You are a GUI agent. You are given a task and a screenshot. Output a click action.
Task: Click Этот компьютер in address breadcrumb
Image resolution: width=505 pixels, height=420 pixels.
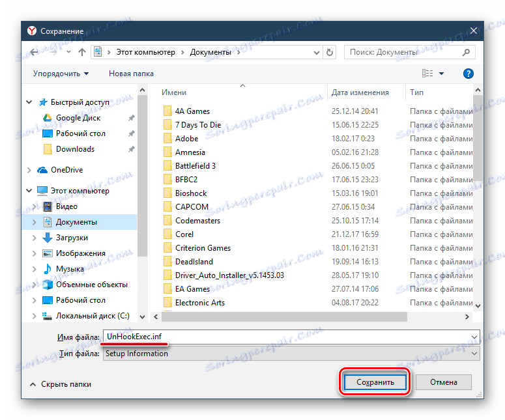(145, 52)
